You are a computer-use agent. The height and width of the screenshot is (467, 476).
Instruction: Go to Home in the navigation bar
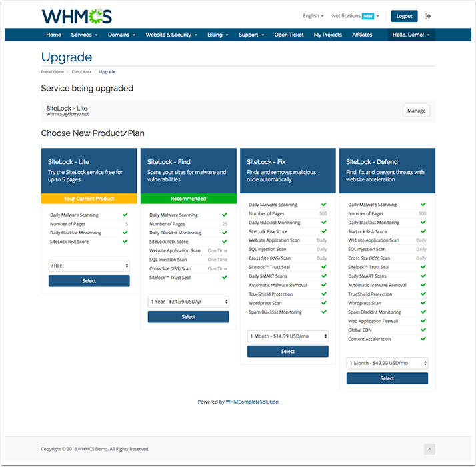54,35
